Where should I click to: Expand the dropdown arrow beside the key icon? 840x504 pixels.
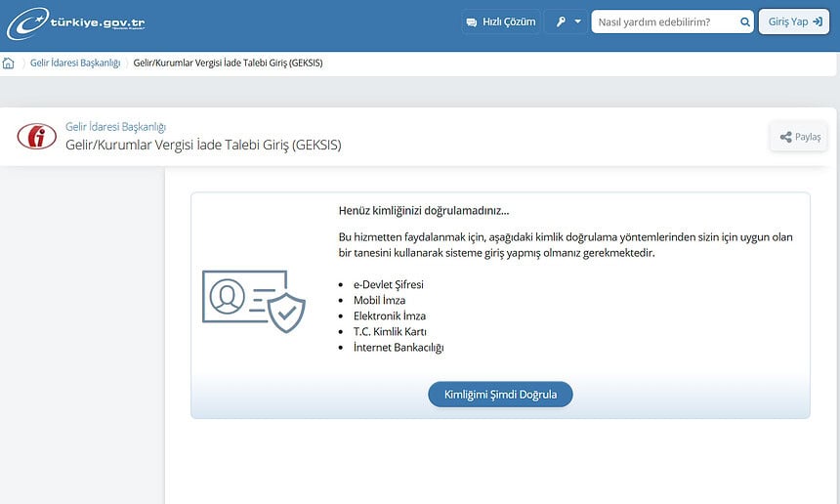577,21
